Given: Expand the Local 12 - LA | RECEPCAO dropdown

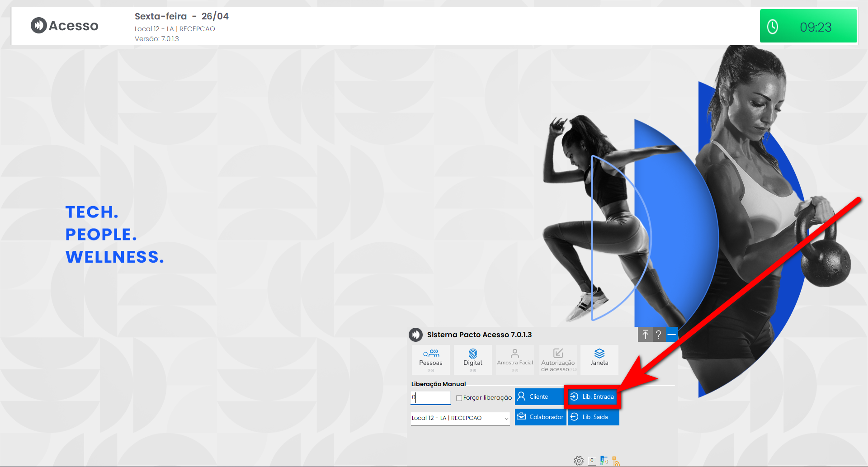Looking at the screenshot, I should coord(506,418).
